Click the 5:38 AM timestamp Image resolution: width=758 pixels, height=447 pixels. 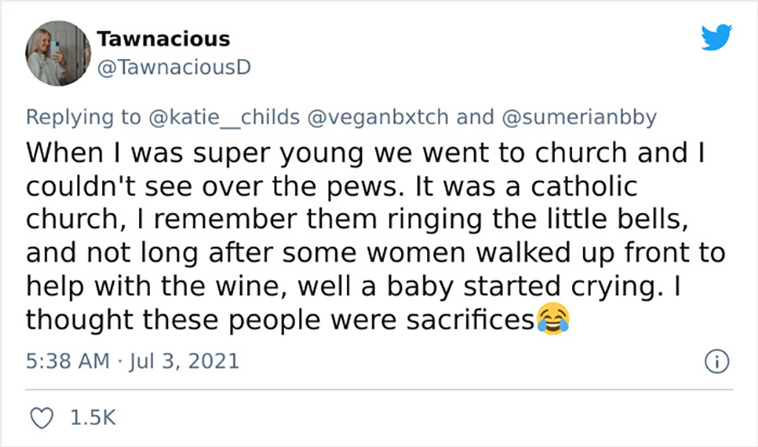tap(68, 361)
